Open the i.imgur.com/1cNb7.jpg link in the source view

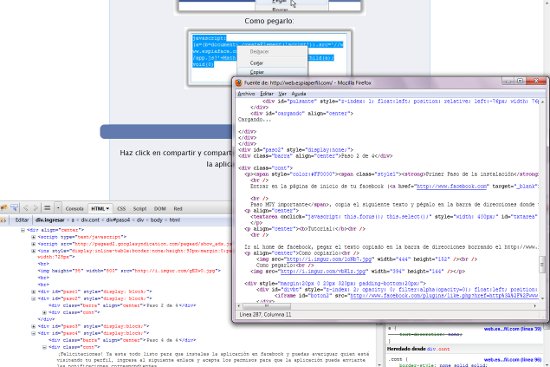pos(329,259)
